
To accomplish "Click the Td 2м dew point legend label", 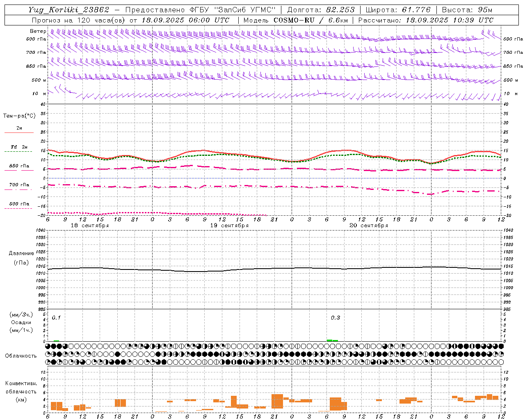I will (19, 147).
